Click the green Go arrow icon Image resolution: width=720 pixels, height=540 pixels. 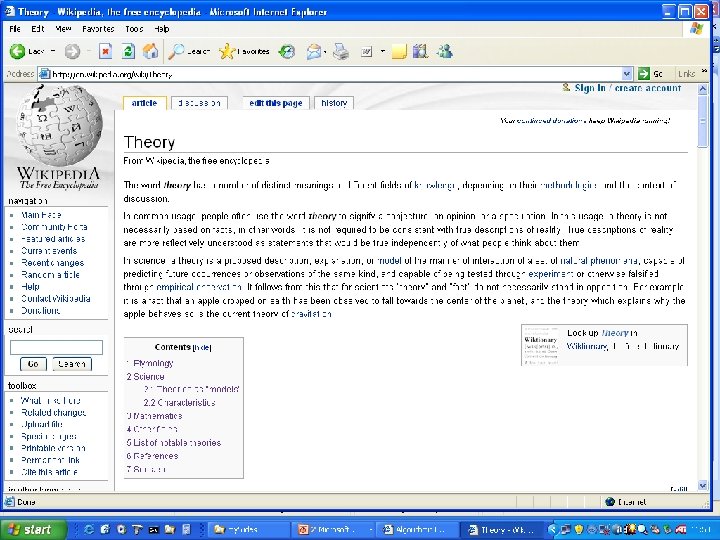coord(644,73)
